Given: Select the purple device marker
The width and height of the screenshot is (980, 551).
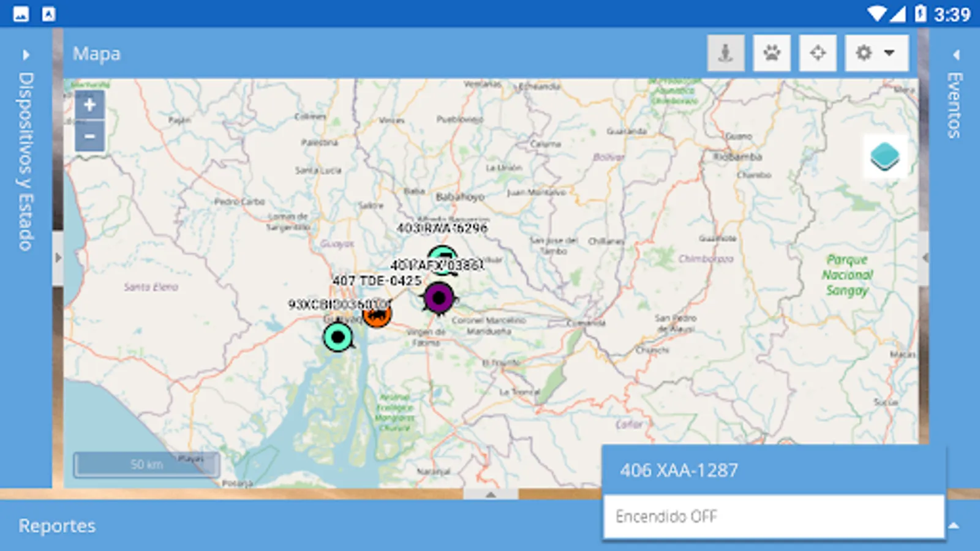Looking at the screenshot, I should pos(439,298).
